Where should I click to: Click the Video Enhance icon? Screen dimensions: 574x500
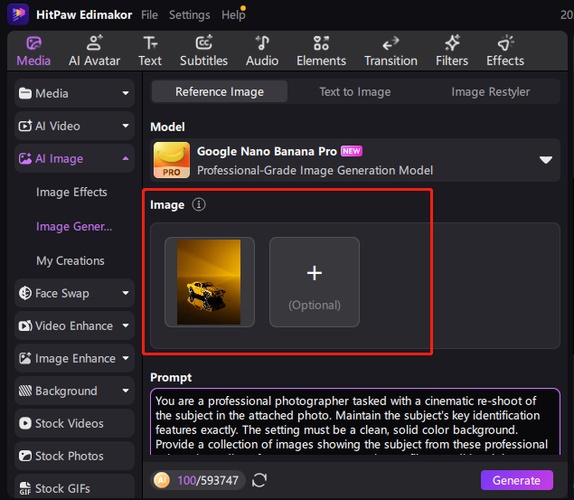coord(25,326)
